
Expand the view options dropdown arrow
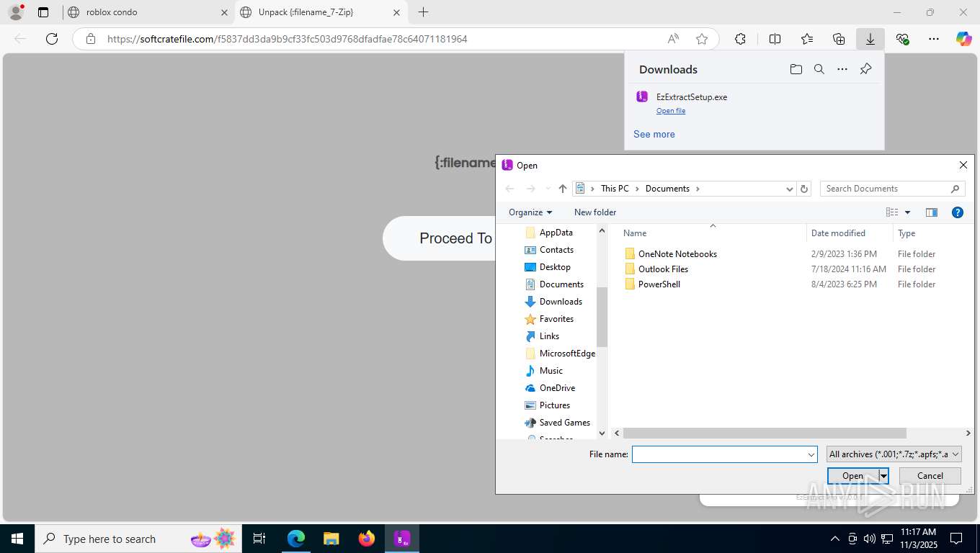(907, 212)
